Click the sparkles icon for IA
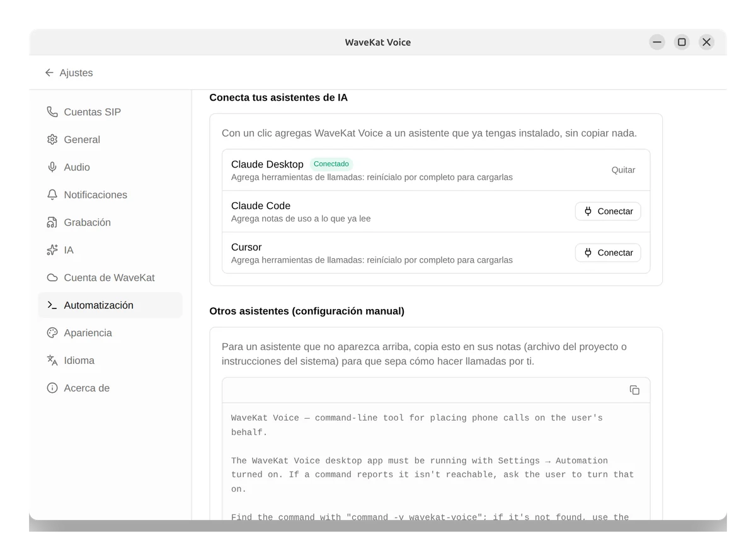The height and width of the screenshot is (549, 756). pos(52,251)
